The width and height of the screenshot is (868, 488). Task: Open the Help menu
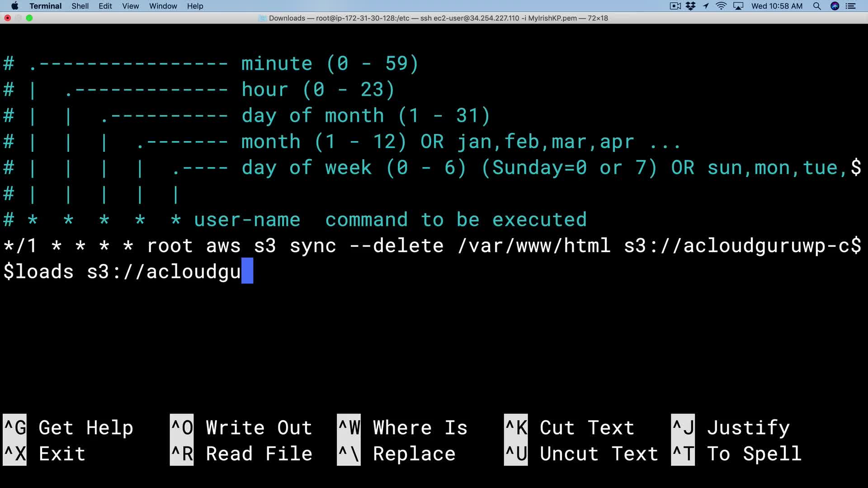click(195, 6)
